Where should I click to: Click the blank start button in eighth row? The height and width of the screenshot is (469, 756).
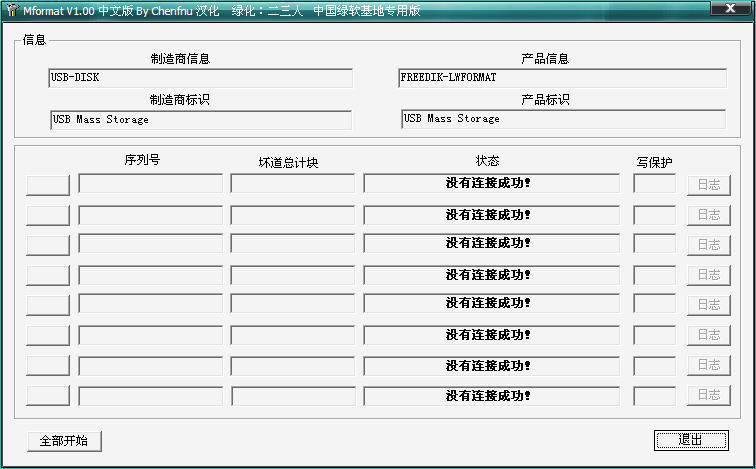47,395
